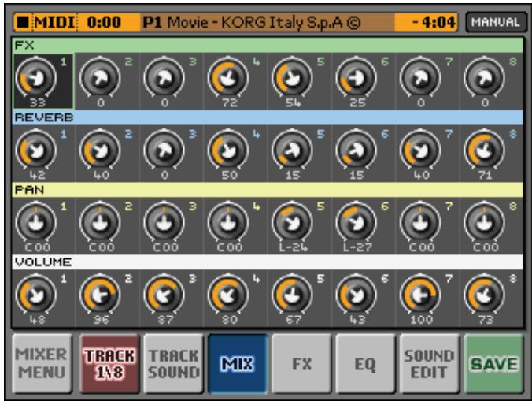Image resolution: width=532 pixels, height=401 pixels.
Task: Select Volume knob 1 showing 48
Action: (x=36, y=295)
